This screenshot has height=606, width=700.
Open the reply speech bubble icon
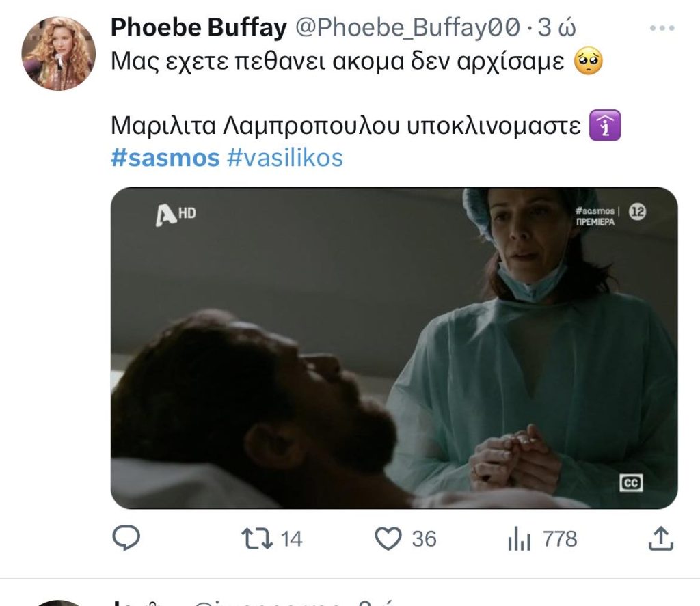tap(126, 538)
